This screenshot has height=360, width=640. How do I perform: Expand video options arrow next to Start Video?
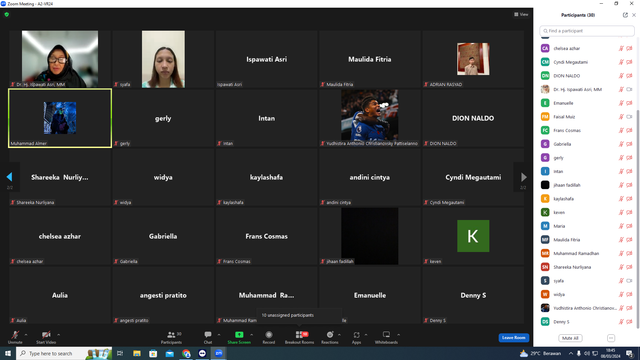coord(58,335)
